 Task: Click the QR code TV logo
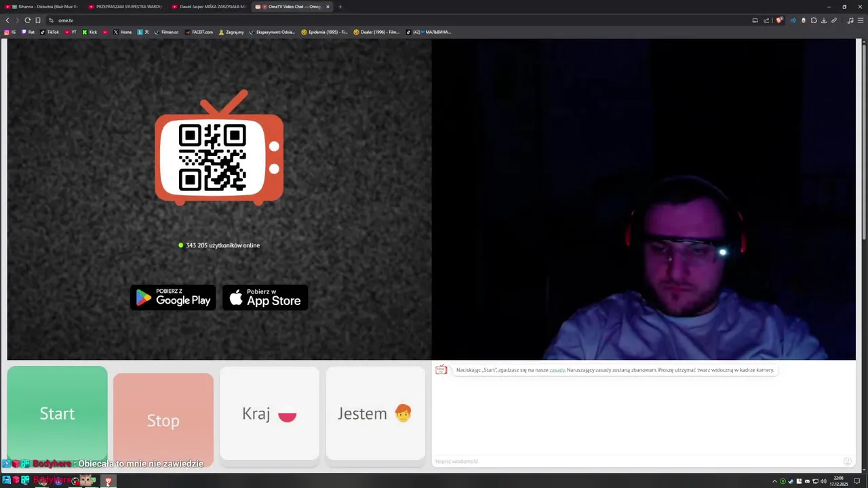(219, 148)
